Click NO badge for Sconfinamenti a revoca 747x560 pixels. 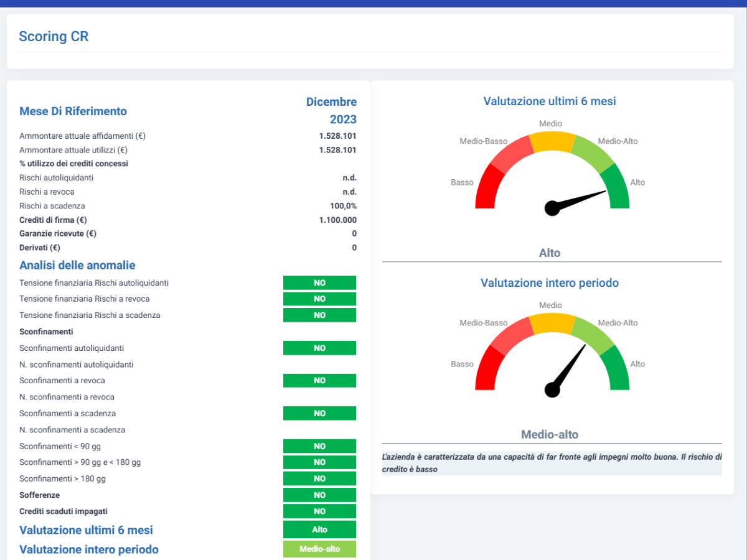coord(319,380)
